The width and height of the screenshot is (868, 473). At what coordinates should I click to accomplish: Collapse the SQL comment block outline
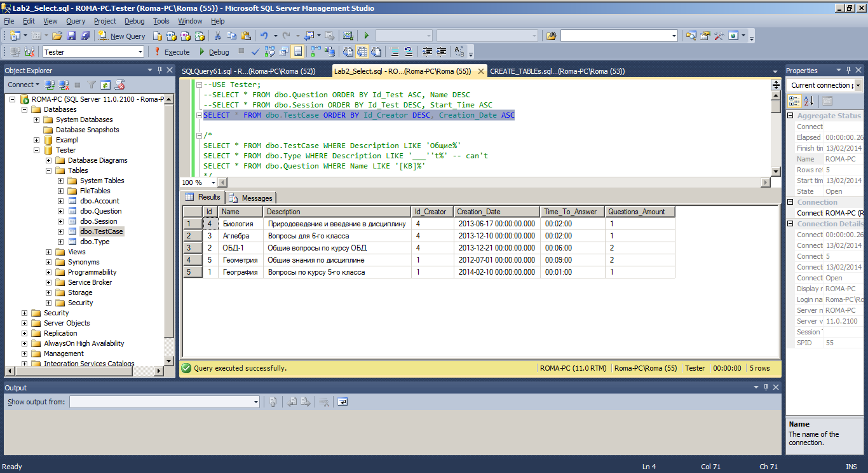[x=200, y=135]
